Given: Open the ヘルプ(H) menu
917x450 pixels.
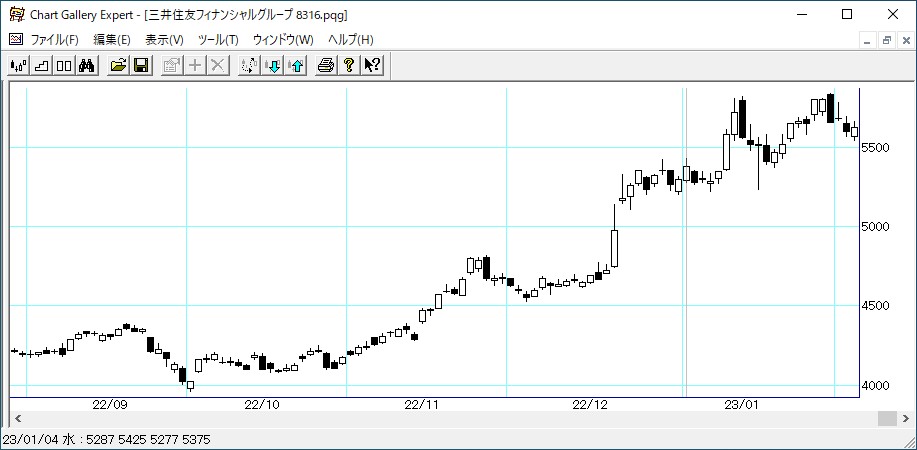Looking at the screenshot, I should coord(351,40).
